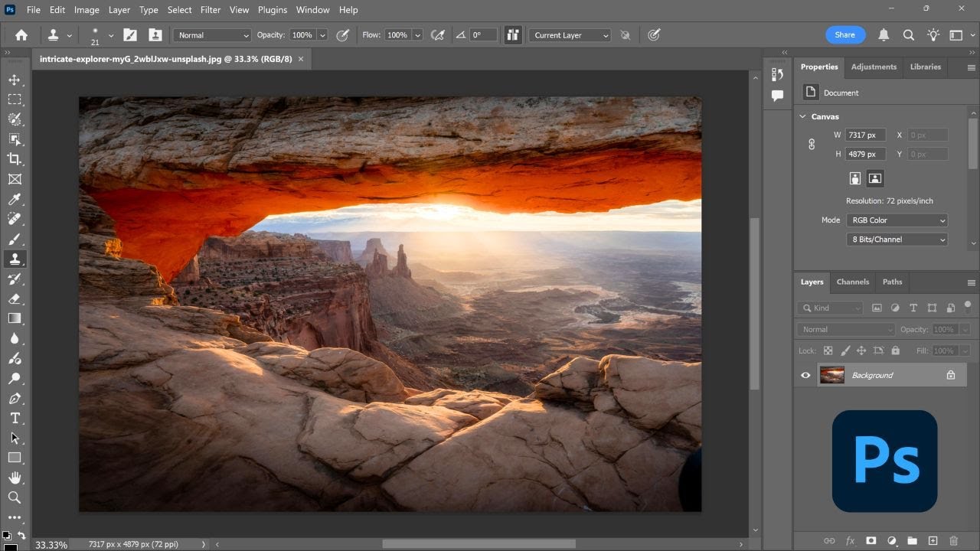Image resolution: width=980 pixels, height=551 pixels.
Task: Open the File menu
Action: click(33, 10)
